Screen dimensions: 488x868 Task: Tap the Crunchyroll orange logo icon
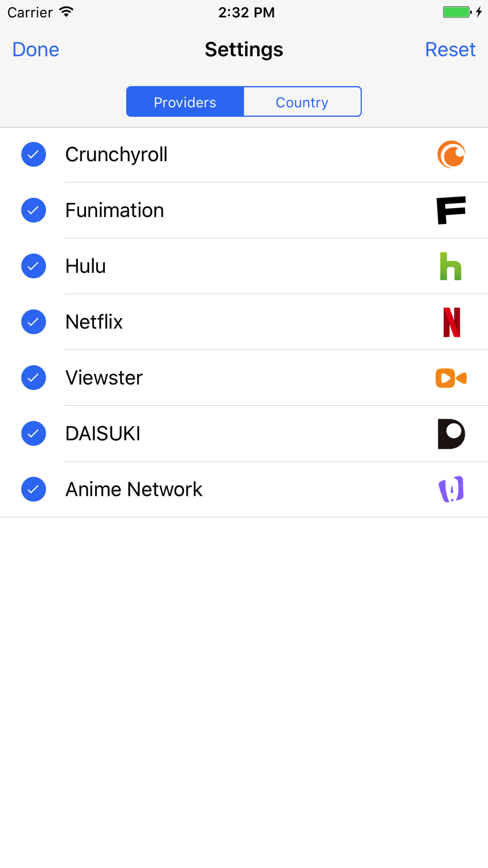[x=451, y=154]
